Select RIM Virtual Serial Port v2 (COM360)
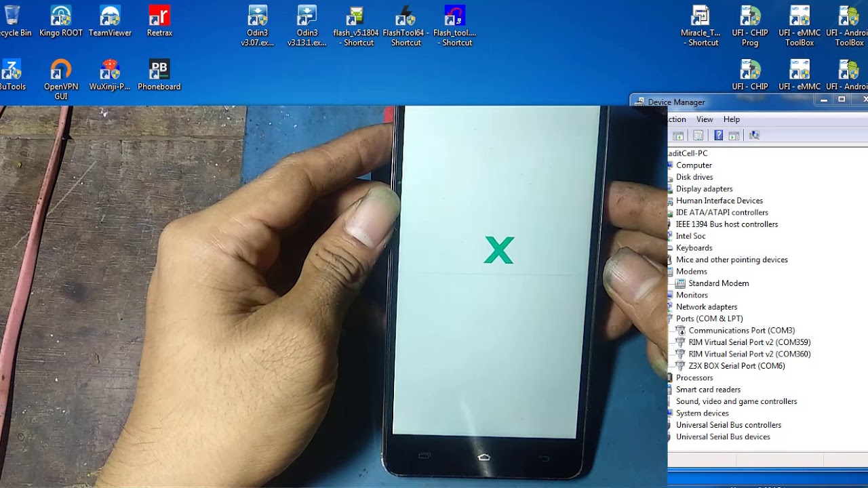The height and width of the screenshot is (488, 868). [x=749, y=354]
